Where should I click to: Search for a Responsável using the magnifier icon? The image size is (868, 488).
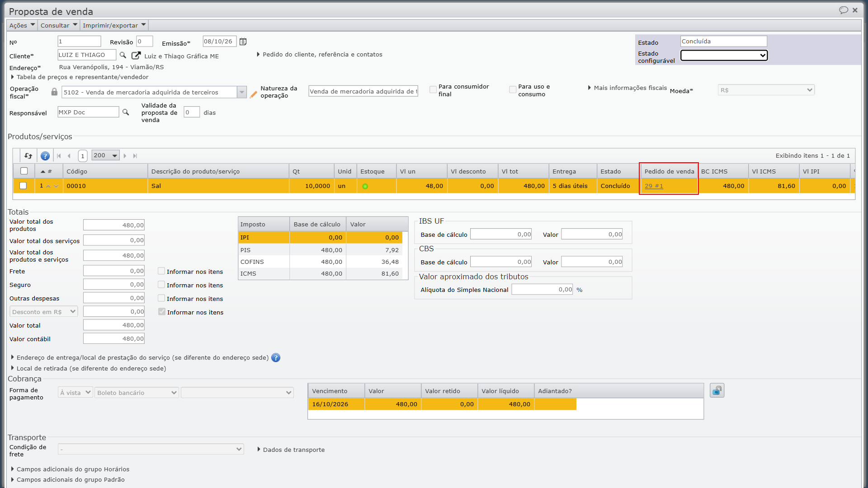coord(126,112)
